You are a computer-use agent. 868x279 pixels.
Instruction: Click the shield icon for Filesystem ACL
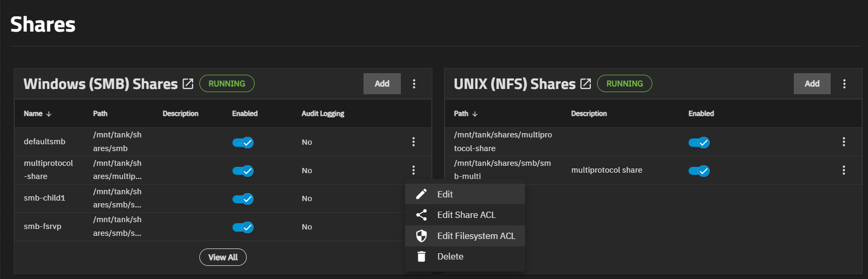pyautogui.click(x=421, y=236)
